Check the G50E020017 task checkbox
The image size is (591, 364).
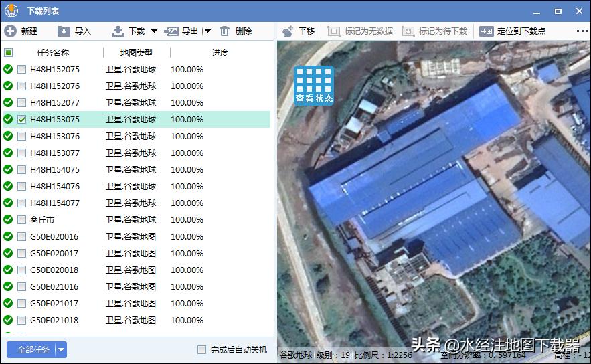tap(22, 253)
